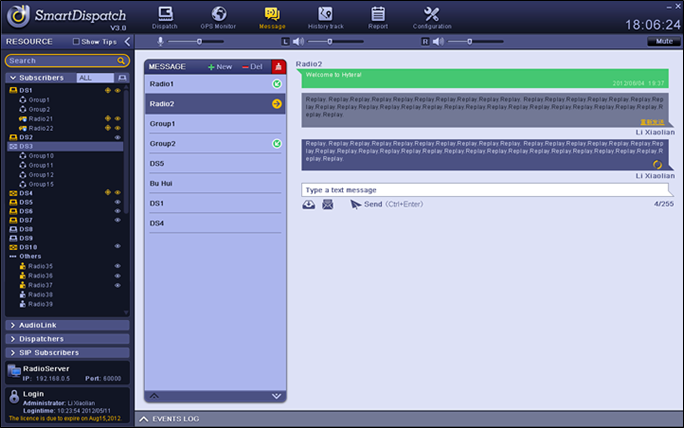The height and width of the screenshot is (428, 684).
Task: Toggle eye visibility for DS4
Action: pyautogui.click(x=117, y=193)
